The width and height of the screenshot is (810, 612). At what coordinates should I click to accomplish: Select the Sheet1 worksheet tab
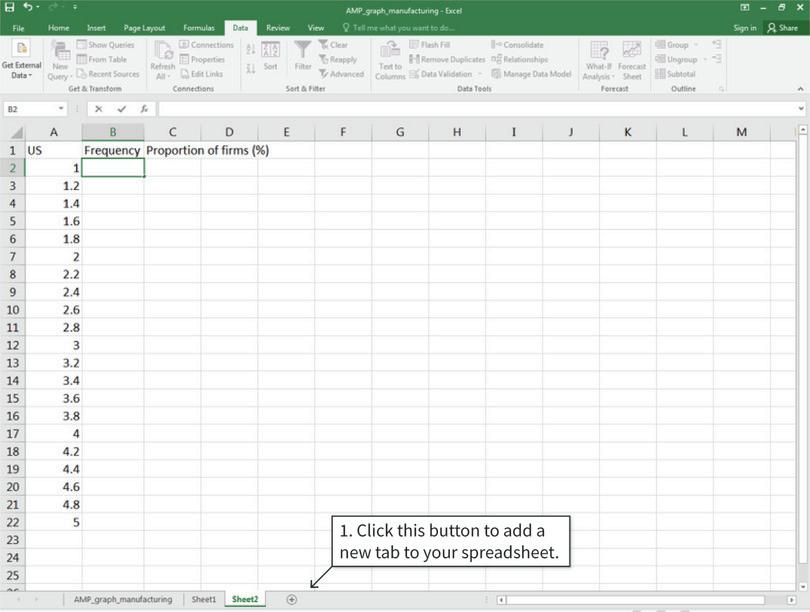click(203, 599)
